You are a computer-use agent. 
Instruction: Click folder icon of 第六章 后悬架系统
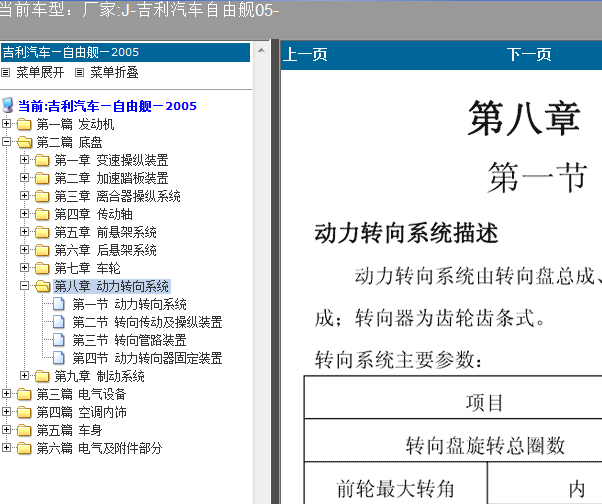(42, 250)
